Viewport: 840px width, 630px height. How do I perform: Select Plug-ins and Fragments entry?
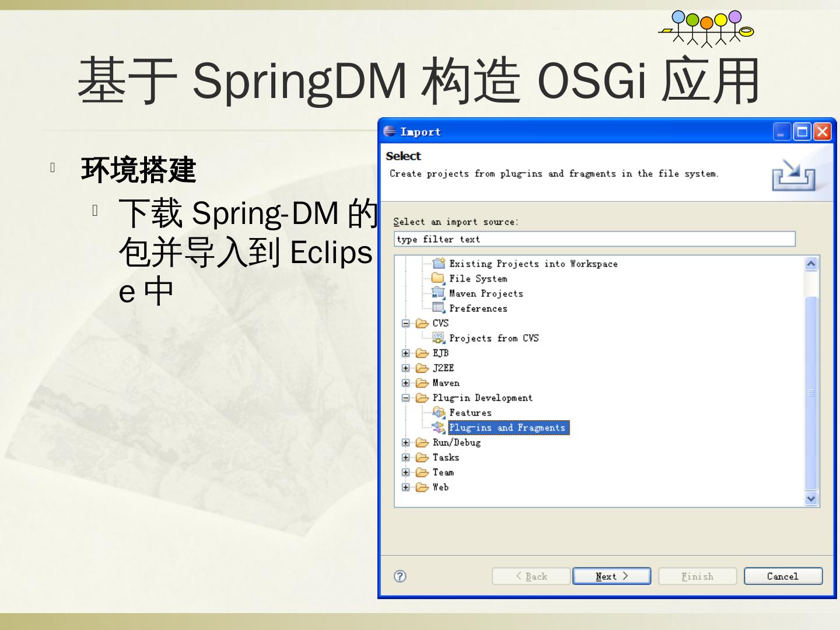coord(509,428)
